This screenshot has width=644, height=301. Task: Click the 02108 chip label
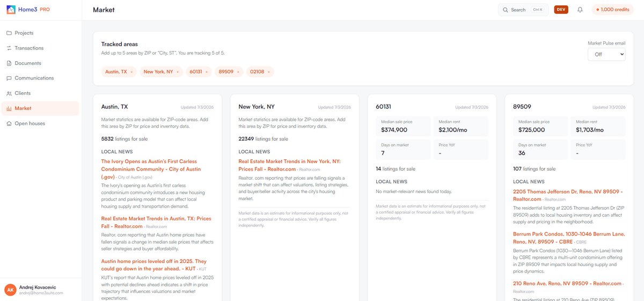pyautogui.click(x=257, y=72)
